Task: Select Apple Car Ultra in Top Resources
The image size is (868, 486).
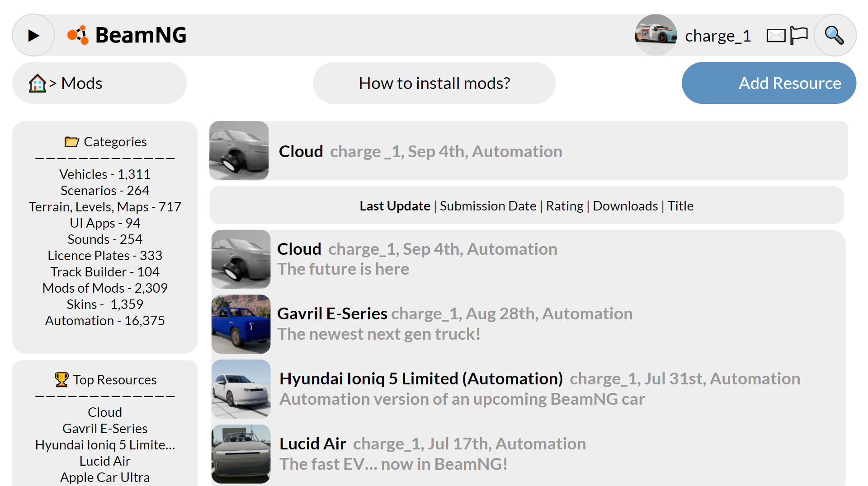Action: (x=105, y=477)
